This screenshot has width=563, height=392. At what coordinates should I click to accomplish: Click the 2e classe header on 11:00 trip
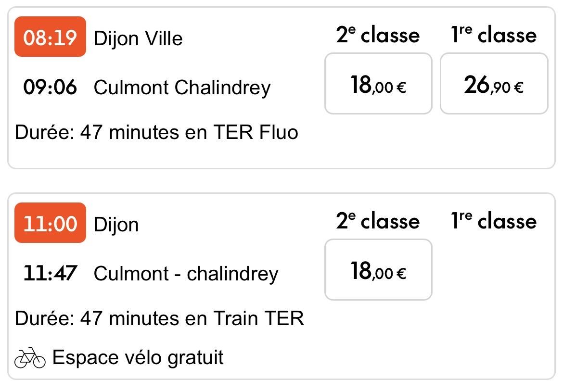[x=378, y=221]
